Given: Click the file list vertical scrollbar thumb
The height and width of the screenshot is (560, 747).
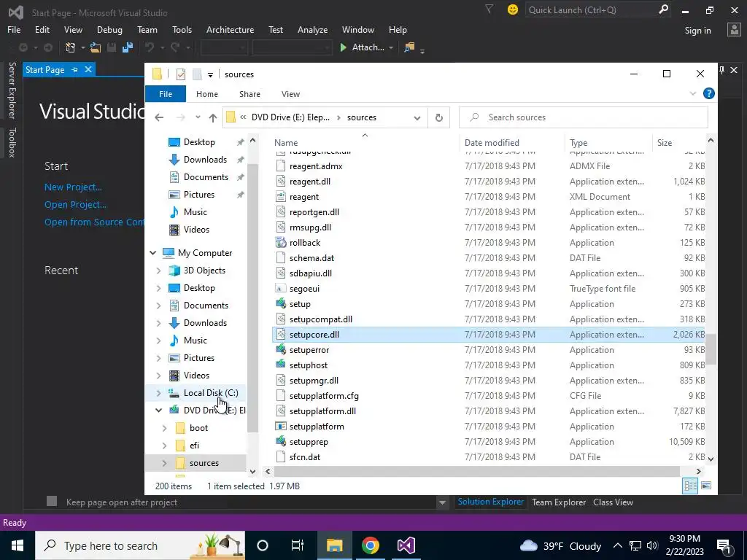Looking at the screenshot, I should pyautogui.click(x=711, y=349).
